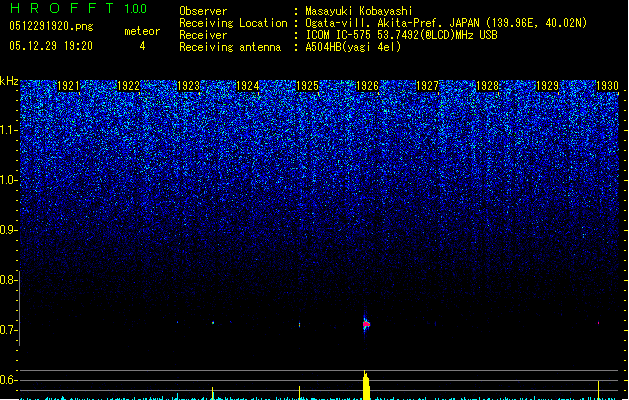The height and width of the screenshot is (400, 629).
Task: Click the 1924 time marker
Action: click(x=248, y=85)
